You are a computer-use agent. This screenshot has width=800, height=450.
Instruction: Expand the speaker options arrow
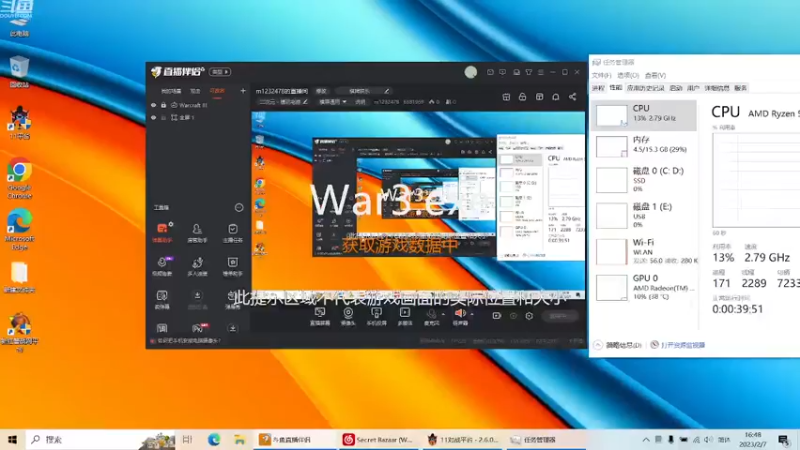pos(472,314)
